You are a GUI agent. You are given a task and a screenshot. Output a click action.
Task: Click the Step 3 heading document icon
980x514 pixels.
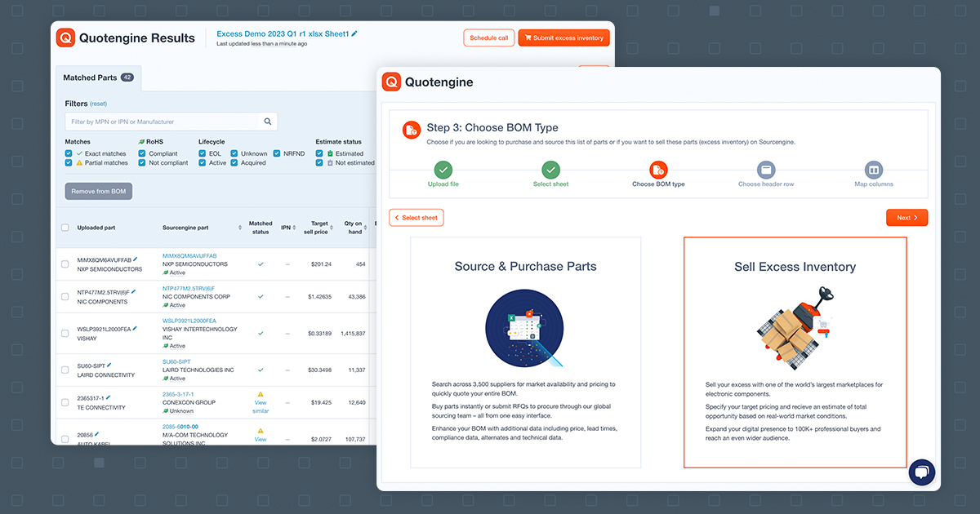[x=412, y=130]
